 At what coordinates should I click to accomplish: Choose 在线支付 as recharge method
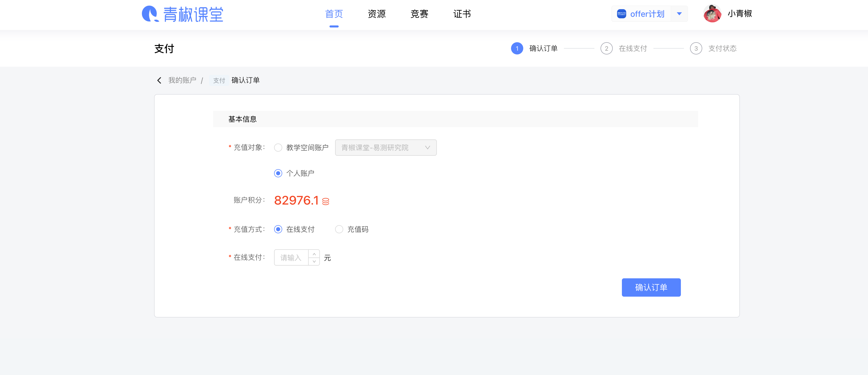pyautogui.click(x=278, y=229)
